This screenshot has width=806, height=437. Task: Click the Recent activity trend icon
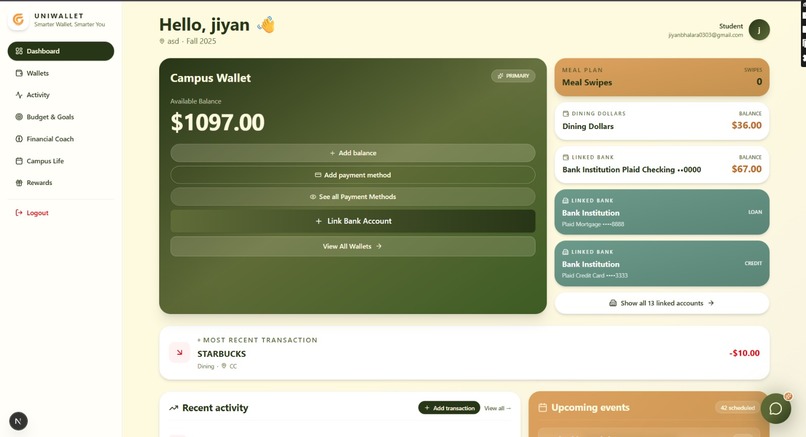point(174,408)
